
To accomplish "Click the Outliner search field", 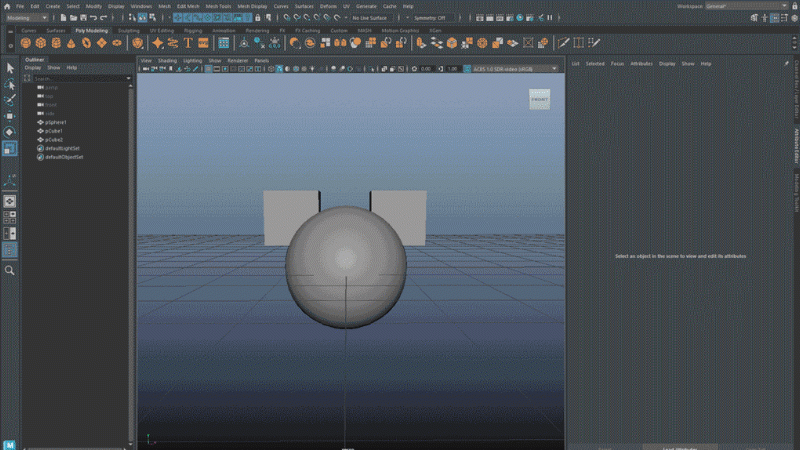I will [80, 78].
